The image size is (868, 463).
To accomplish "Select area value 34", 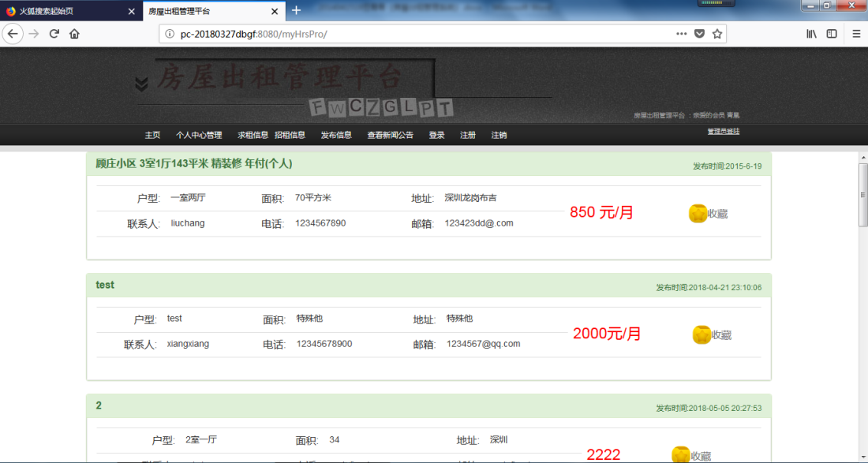I will 335,440.
